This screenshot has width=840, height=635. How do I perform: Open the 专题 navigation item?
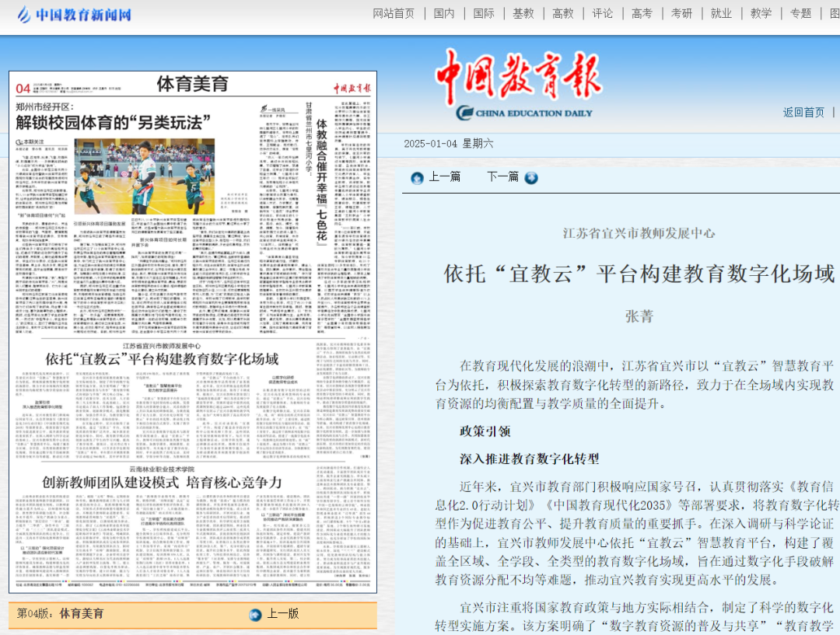[x=800, y=13]
